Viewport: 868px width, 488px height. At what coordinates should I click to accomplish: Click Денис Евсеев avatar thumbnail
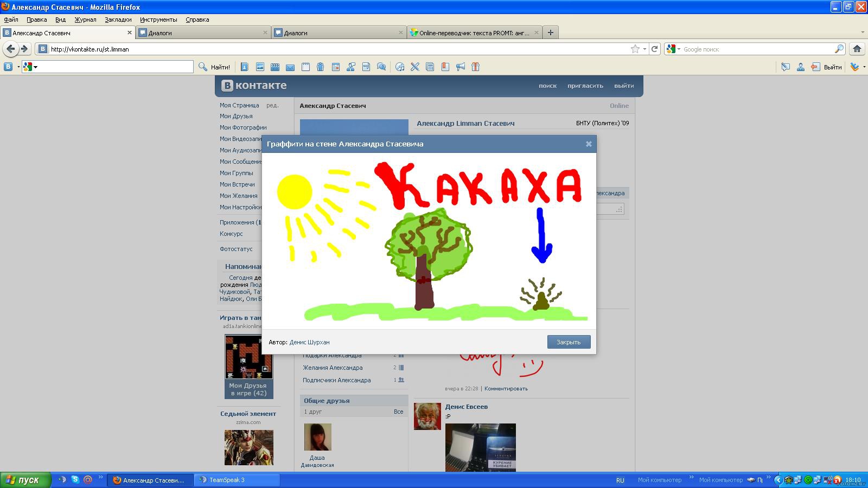[x=427, y=416]
